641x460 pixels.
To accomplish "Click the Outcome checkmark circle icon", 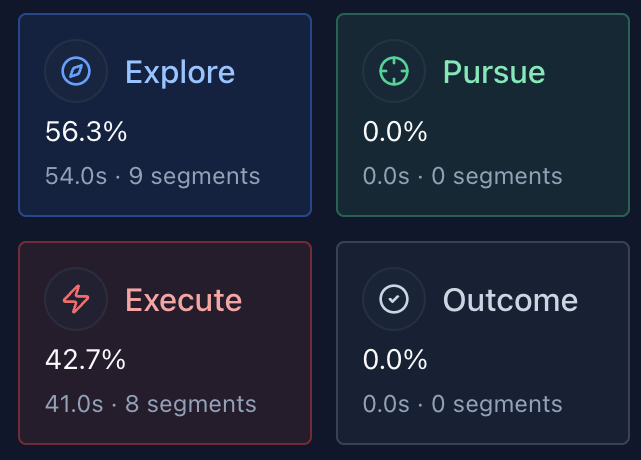I will coord(394,299).
